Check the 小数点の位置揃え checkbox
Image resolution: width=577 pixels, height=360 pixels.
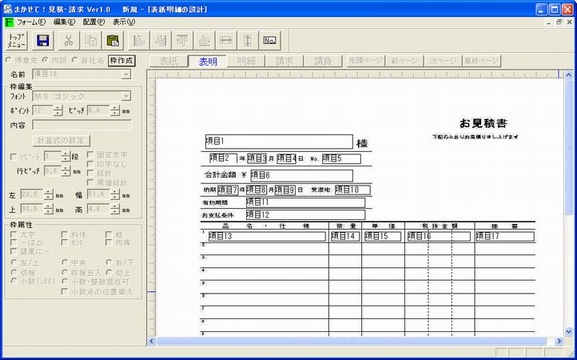[64, 292]
